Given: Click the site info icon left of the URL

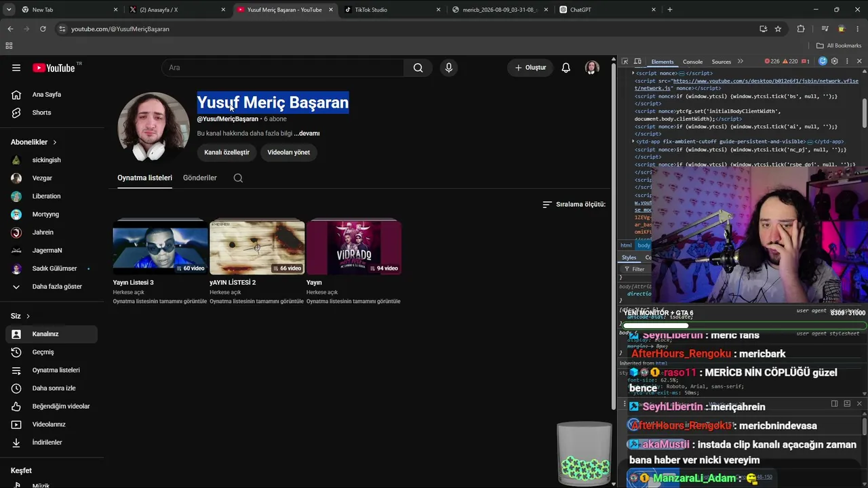Looking at the screenshot, I should [62, 29].
